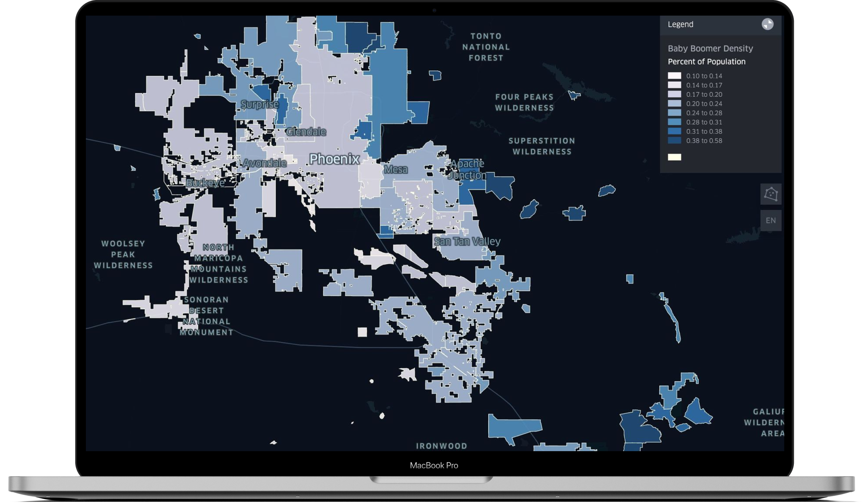This screenshot has height=504, width=863.
Task: Activate the draw polygon tool
Action: click(x=770, y=194)
